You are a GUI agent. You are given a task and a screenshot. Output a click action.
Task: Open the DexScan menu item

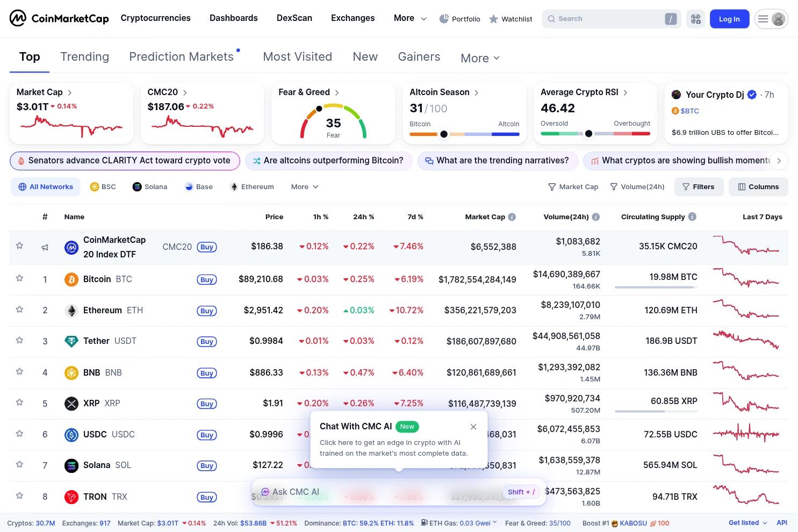pos(294,18)
